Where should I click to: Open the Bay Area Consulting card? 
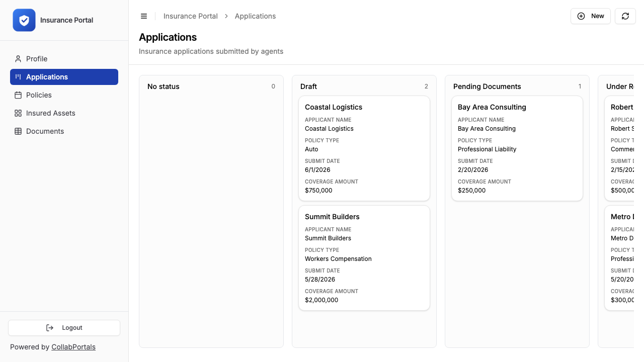coord(517,148)
